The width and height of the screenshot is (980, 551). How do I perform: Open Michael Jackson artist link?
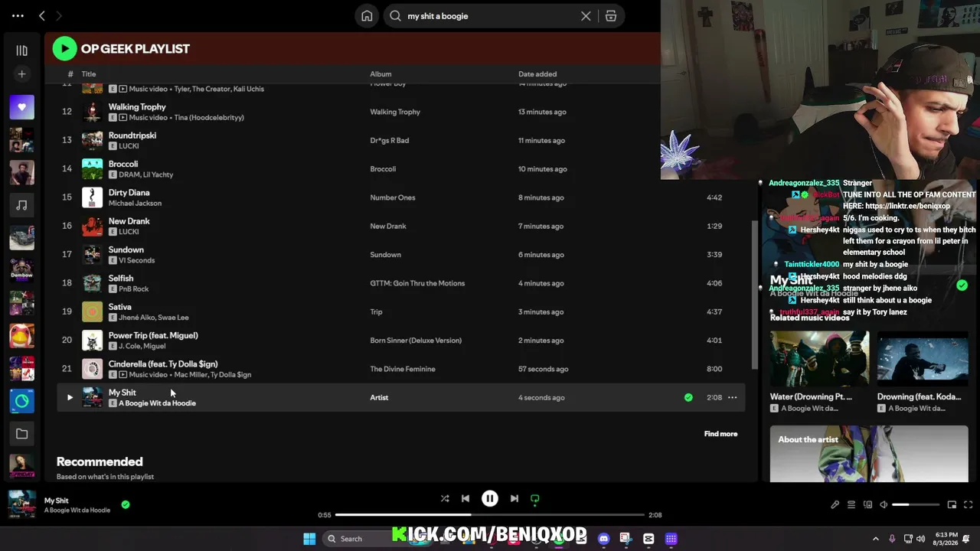tap(135, 204)
